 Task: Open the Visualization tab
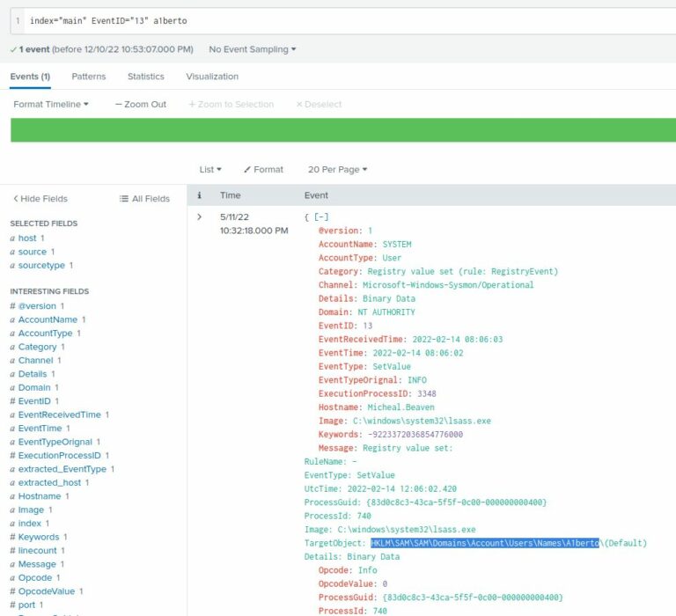coord(212,77)
